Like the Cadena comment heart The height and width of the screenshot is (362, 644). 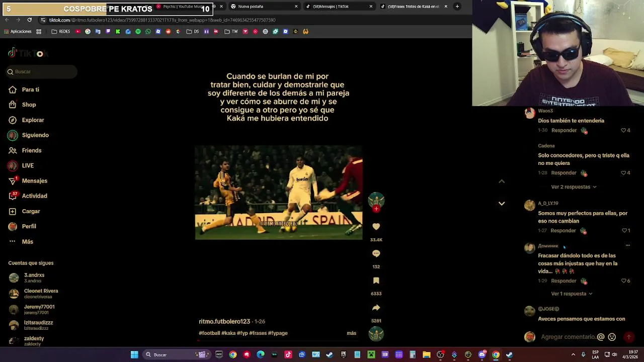pos(624,173)
